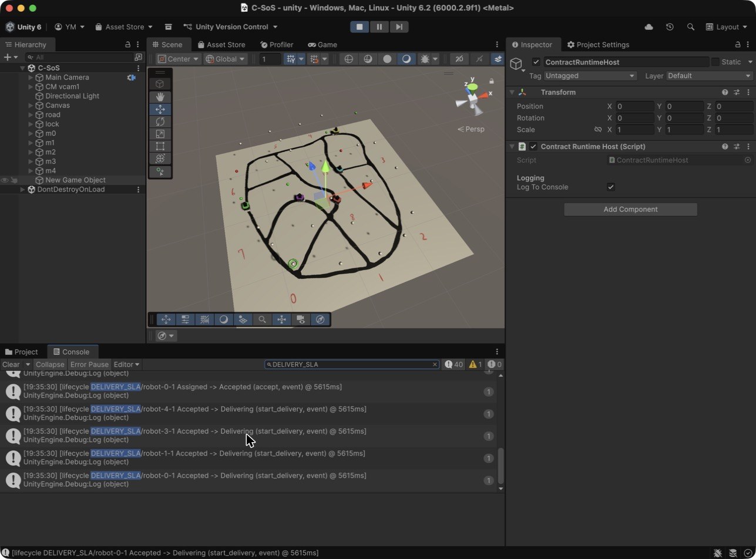Enable the Static checkbox
This screenshot has width=756, height=559.
(715, 62)
